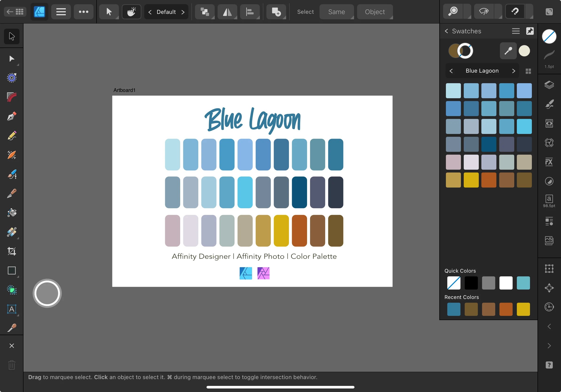Screen dimensions: 561x392
Task: Select the Colour Picker tool
Action: [12, 327]
